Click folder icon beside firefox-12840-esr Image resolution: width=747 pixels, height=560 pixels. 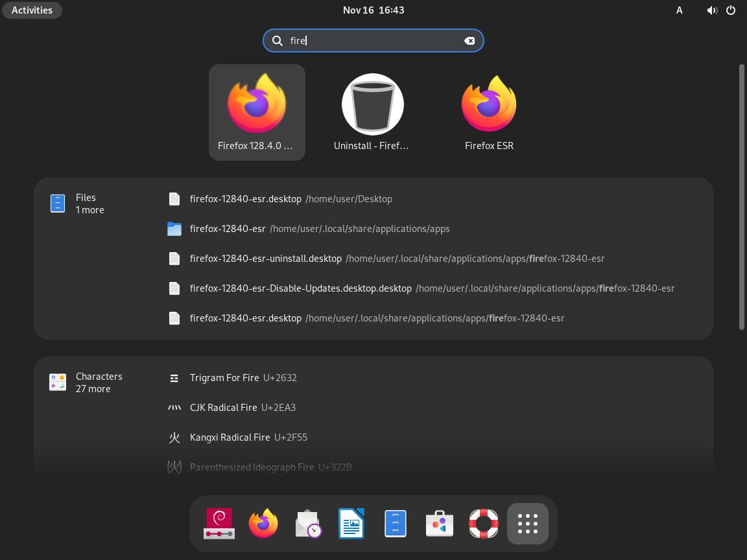pos(174,229)
